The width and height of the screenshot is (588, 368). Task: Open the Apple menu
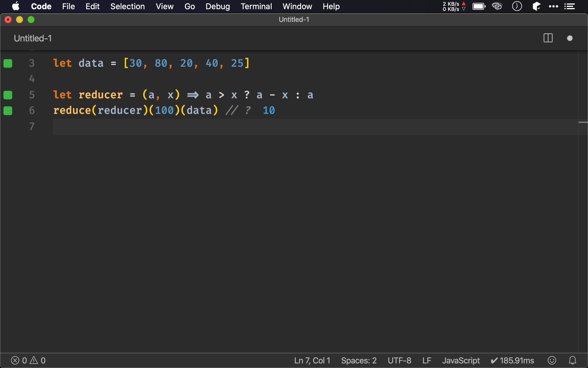click(x=16, y=6)
